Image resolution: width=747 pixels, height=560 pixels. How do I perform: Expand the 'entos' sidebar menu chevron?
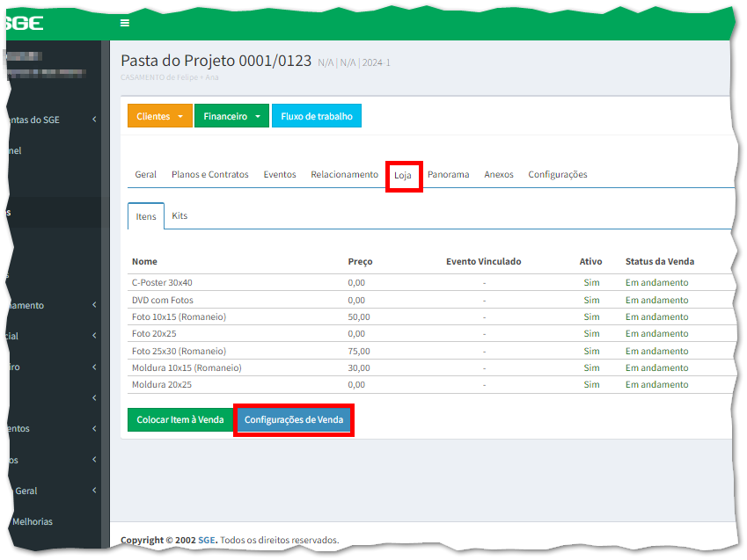pyautogui.click(x=94, y=429)
